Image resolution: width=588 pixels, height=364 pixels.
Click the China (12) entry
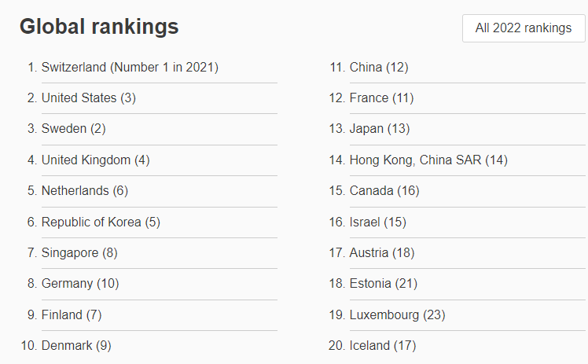point(379,68)
